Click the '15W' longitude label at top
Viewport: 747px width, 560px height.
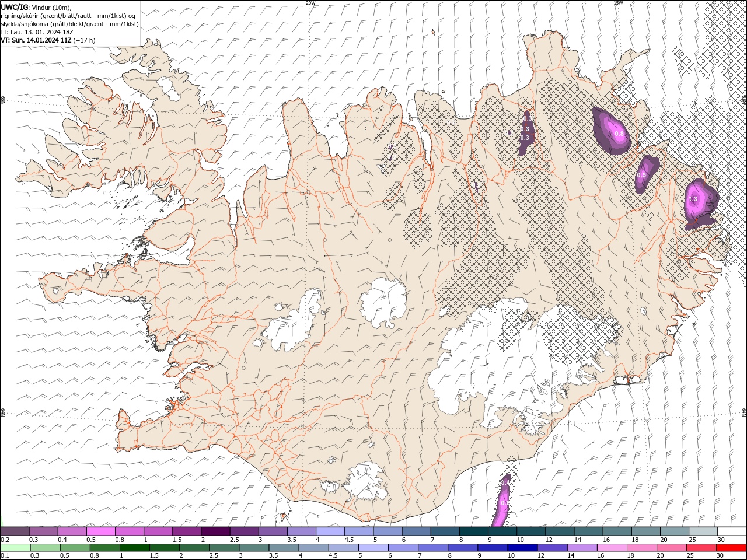tap(618, 3)
